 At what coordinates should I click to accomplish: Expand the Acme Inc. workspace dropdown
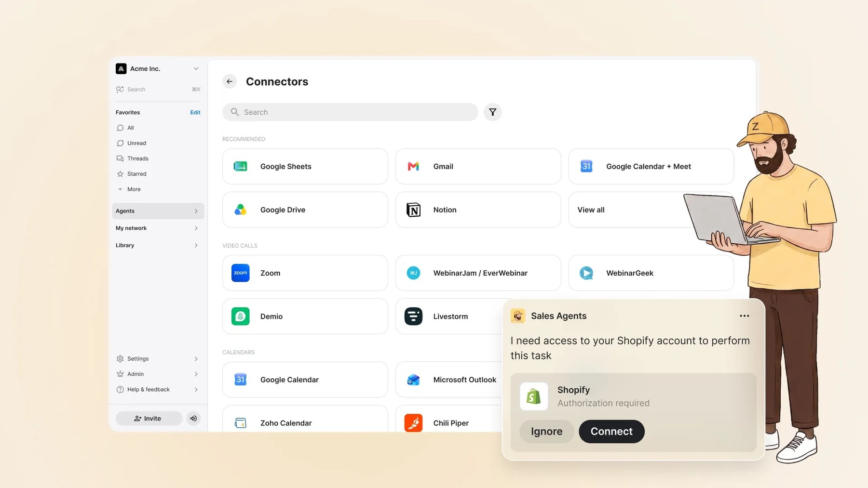pyautogui.click(x=196, y=69)
